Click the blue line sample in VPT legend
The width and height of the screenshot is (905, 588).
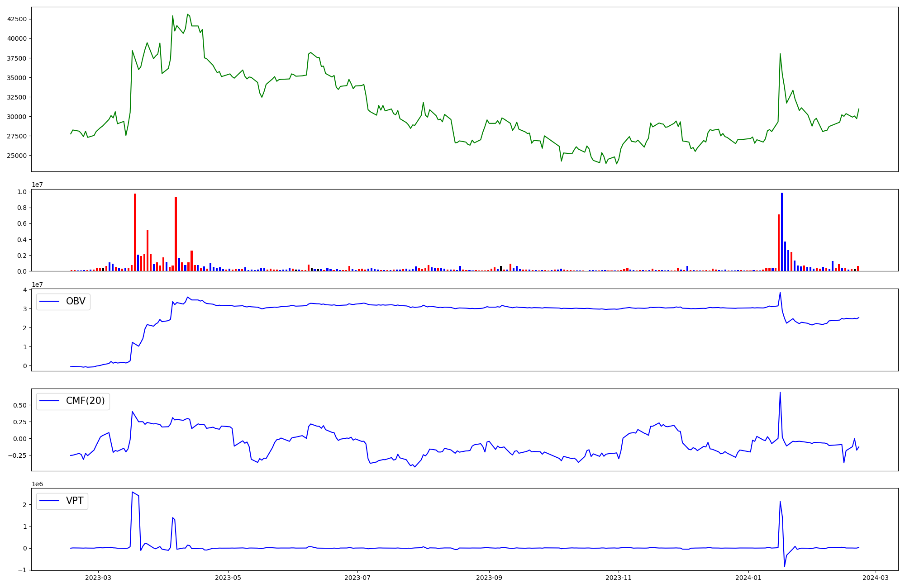(50, 501)
